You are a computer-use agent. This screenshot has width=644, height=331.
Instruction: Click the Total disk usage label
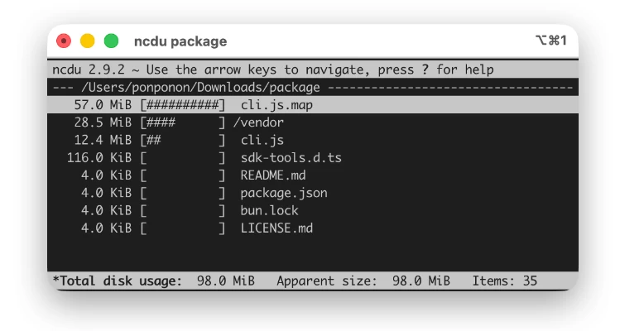point(118,281)
